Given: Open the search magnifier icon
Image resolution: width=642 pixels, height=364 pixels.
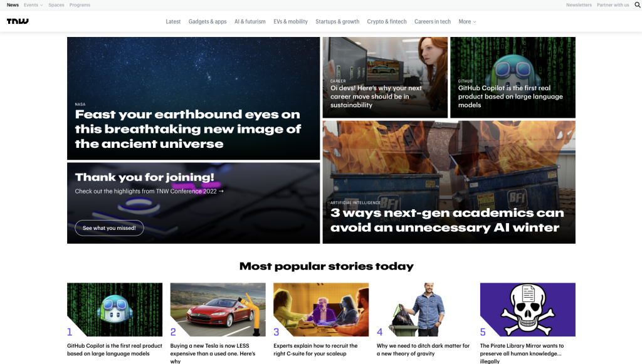Looking at the screenshot, I should (638, 5).
